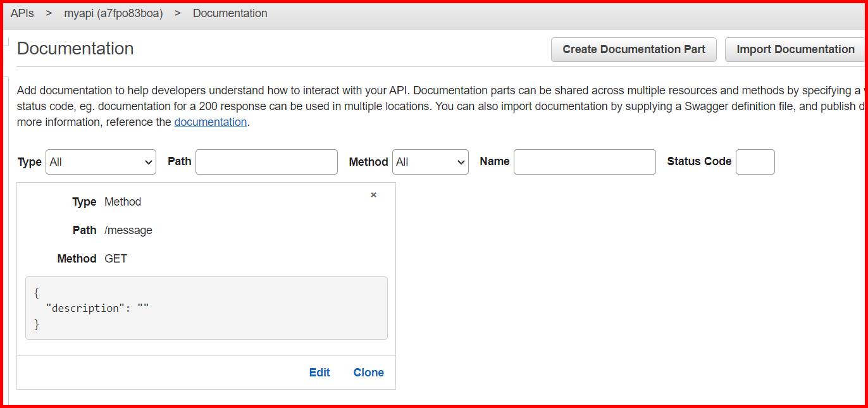
Task: Click the Create Documentation Part button
Action: coord(633,49)
